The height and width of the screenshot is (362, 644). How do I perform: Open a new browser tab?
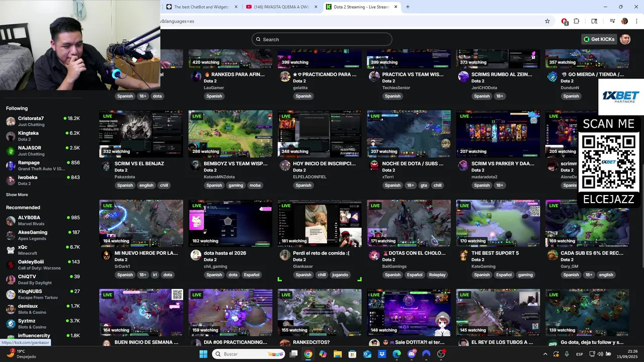click(408, 7)
